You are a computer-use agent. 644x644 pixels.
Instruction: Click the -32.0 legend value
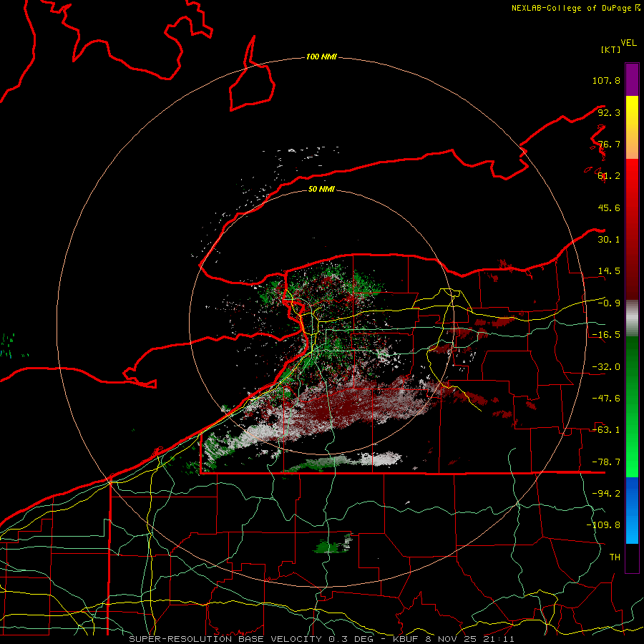tap(606, 367)
